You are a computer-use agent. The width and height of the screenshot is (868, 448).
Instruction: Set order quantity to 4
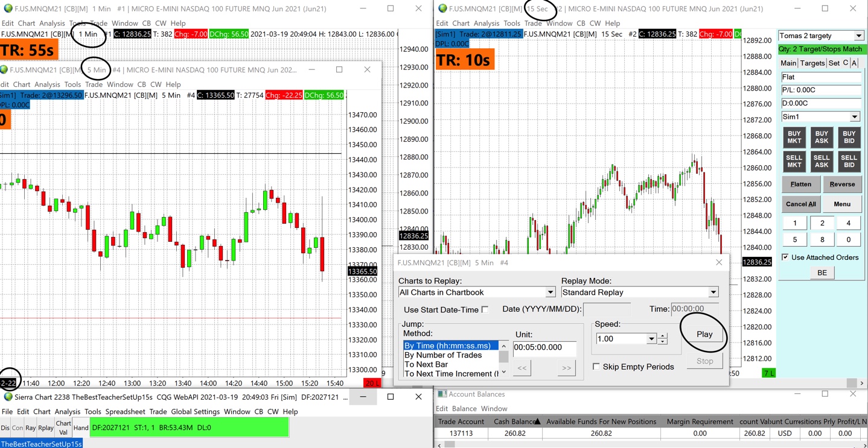pos(849,223)
